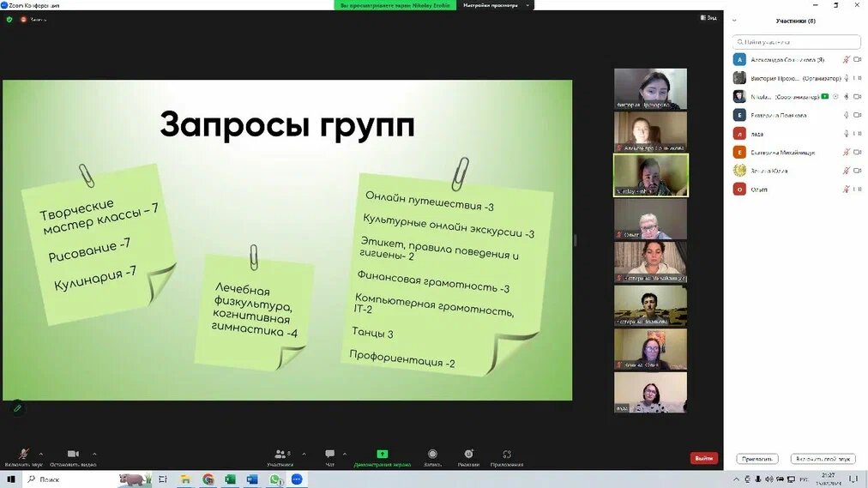This screenshot has height=488, width=868.
Task: Open audio options arrow beside microphone
Action: tap(40, 455)
